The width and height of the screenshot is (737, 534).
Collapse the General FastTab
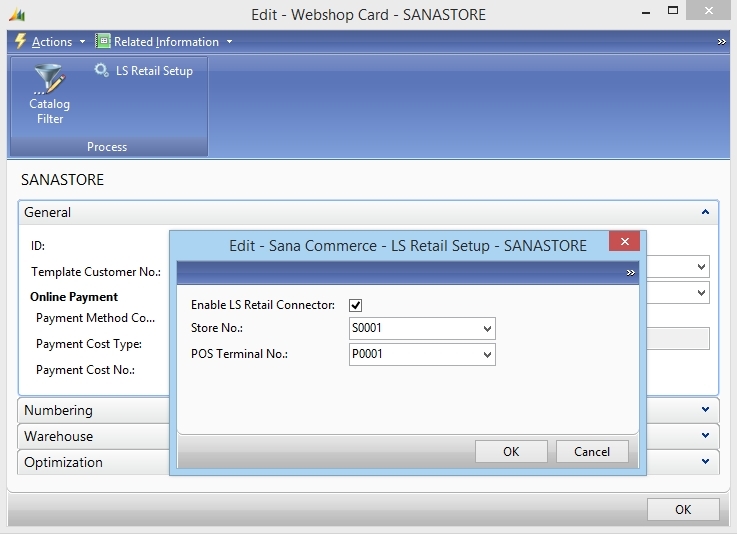(705, 212)
